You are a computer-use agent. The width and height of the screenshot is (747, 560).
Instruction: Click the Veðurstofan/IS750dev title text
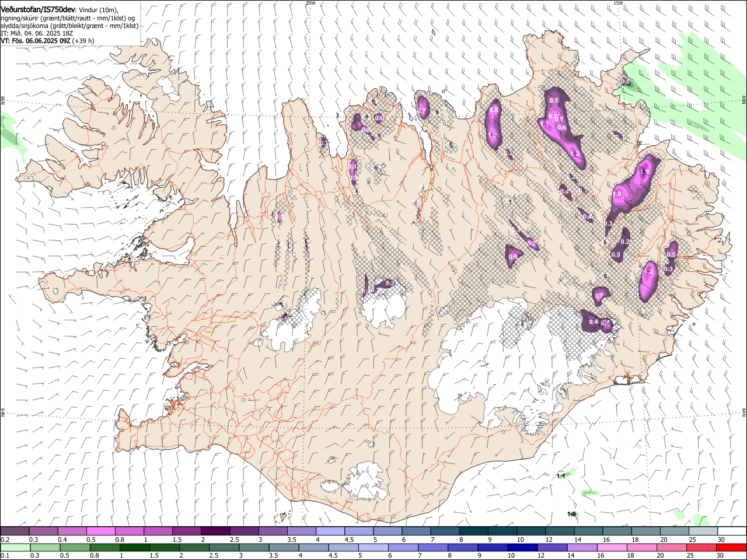click(x=38, y=9)
